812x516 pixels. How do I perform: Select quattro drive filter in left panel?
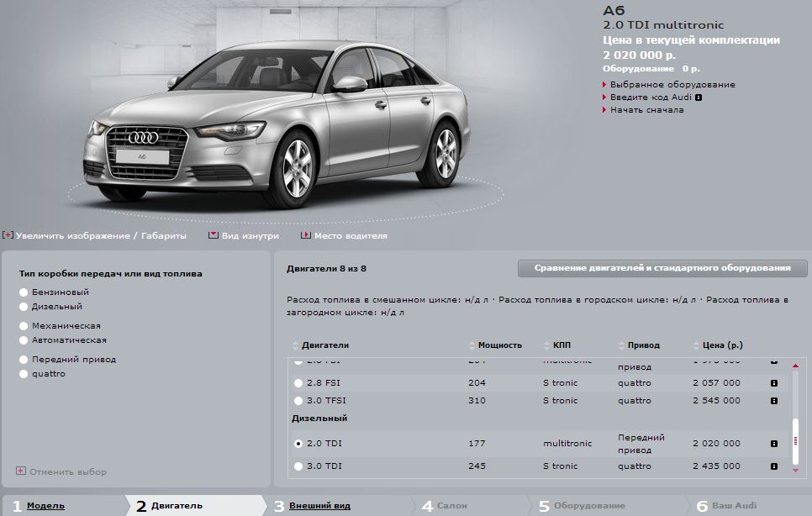24,374
